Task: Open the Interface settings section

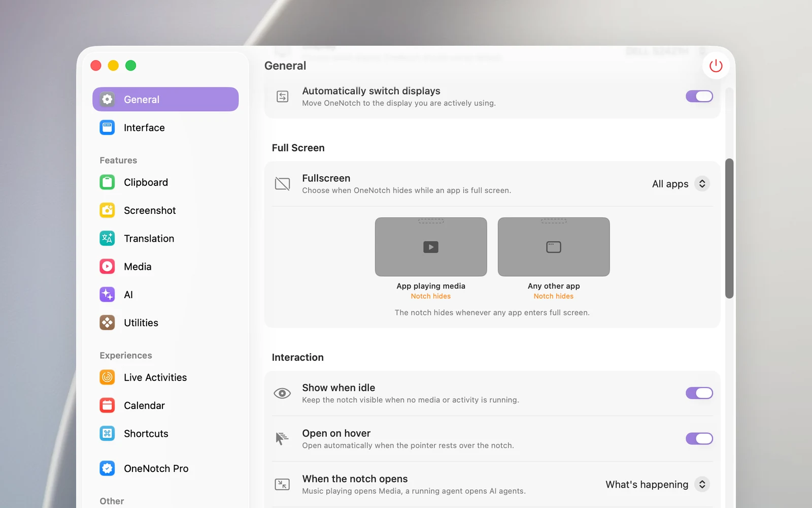Action: click(165, 128)
